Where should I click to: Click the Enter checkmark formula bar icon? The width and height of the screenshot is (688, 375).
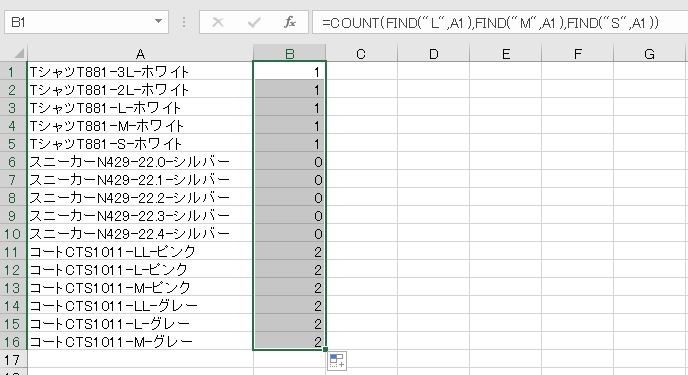[x=254, y=22]
